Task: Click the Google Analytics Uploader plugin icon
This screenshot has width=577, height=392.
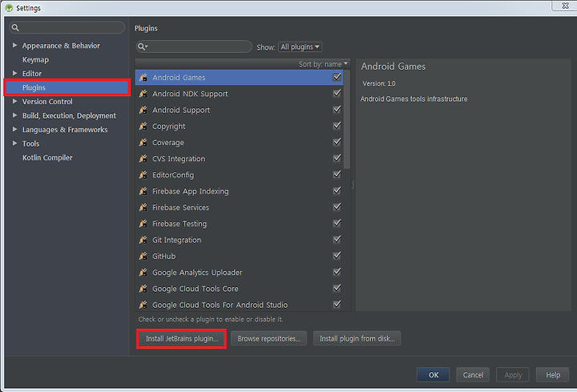Action: click(143, 272)
